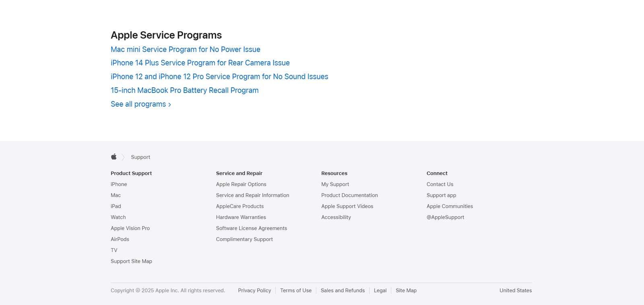Click the Apple logo breadcrumb icon
Image resolution: width=644 pixels, height=305 pixels.
click(114, 157)
